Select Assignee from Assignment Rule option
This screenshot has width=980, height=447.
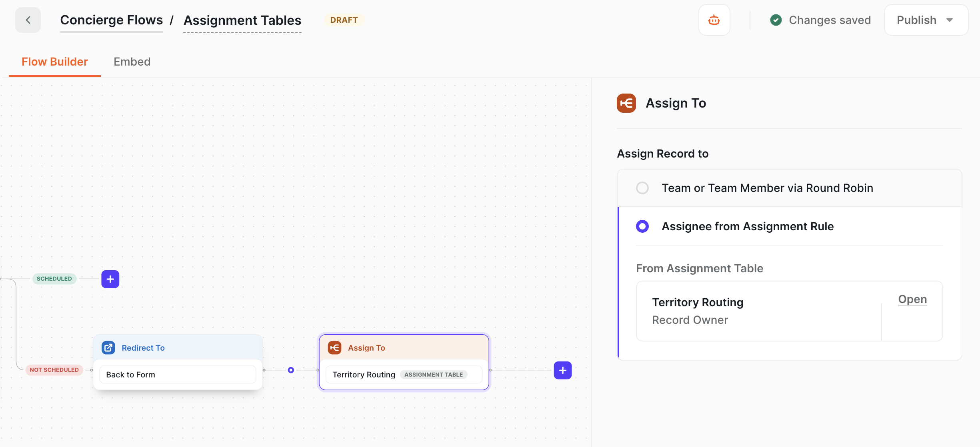point(790,226)
